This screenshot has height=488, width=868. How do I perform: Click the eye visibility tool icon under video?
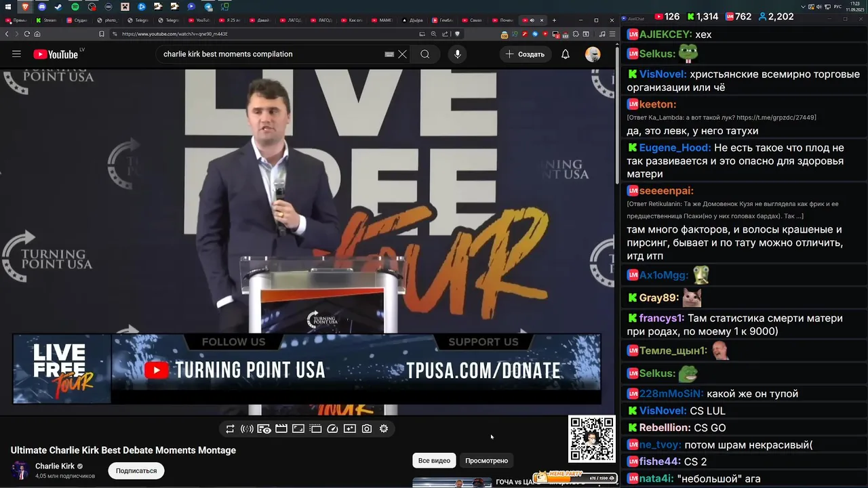[x=264, y=428]
